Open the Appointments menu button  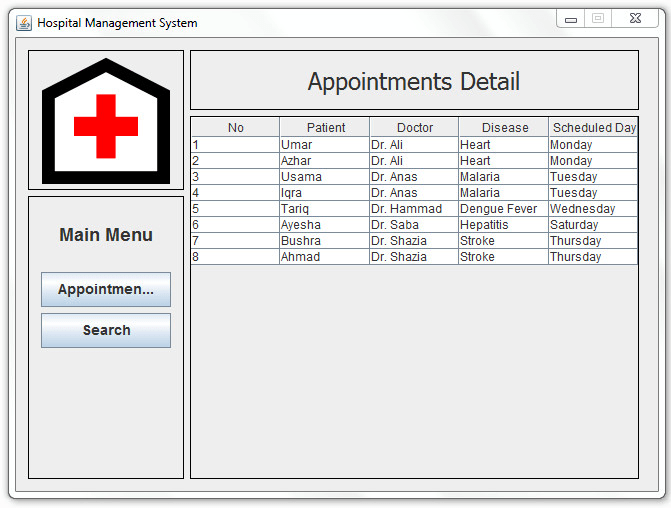click(106, 289)
